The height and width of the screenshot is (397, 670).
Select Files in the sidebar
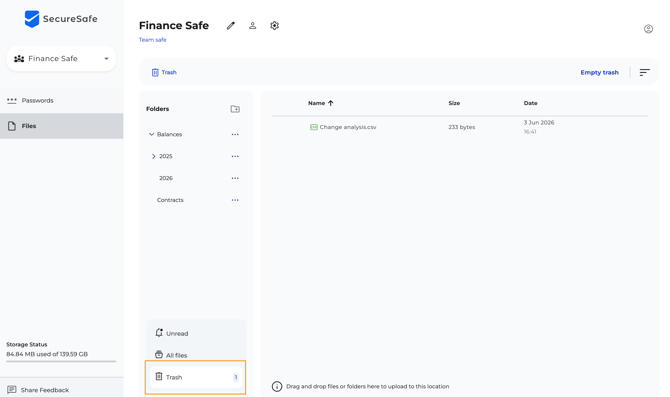tap(62, 126)
